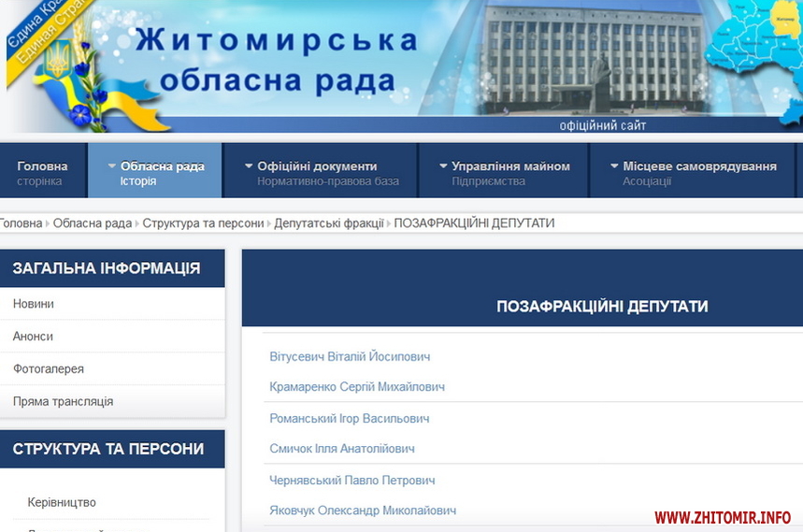Expand the Офіційні документи dropdown menu

317,172
